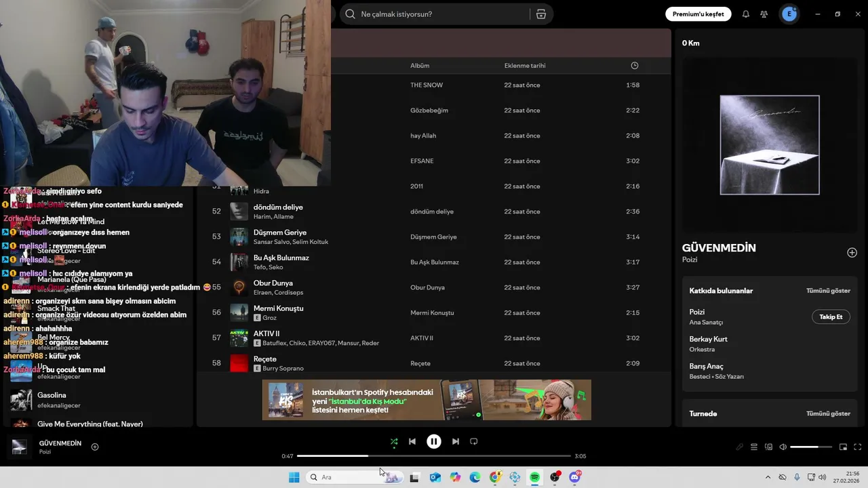Open Discord icon in taskbar

[575, 477]
